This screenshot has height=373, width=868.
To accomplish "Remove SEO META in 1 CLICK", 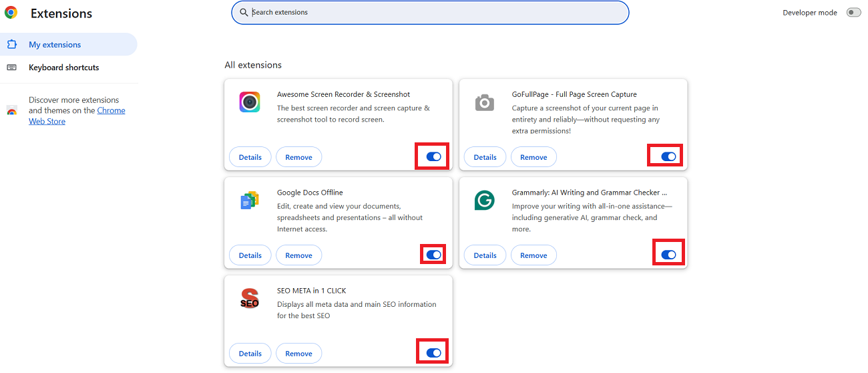I will coord(298,354).
